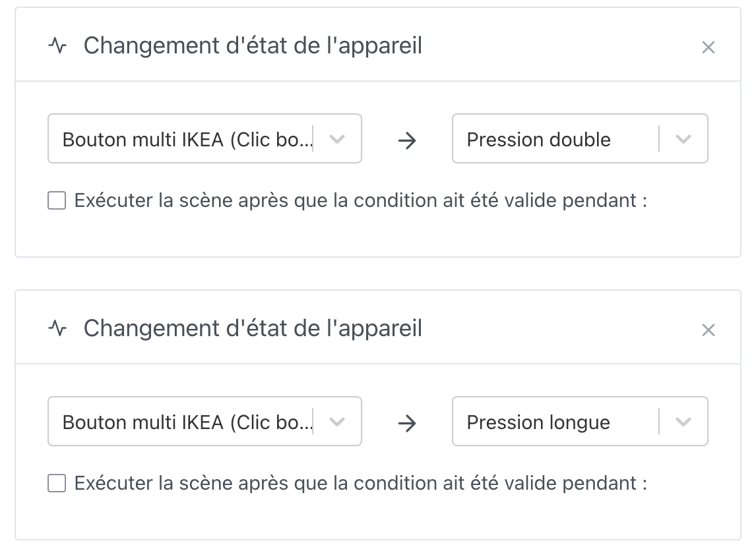The image size is (756, 551).
Task: Open the device selector in the first card
Action: click(187, 139)
